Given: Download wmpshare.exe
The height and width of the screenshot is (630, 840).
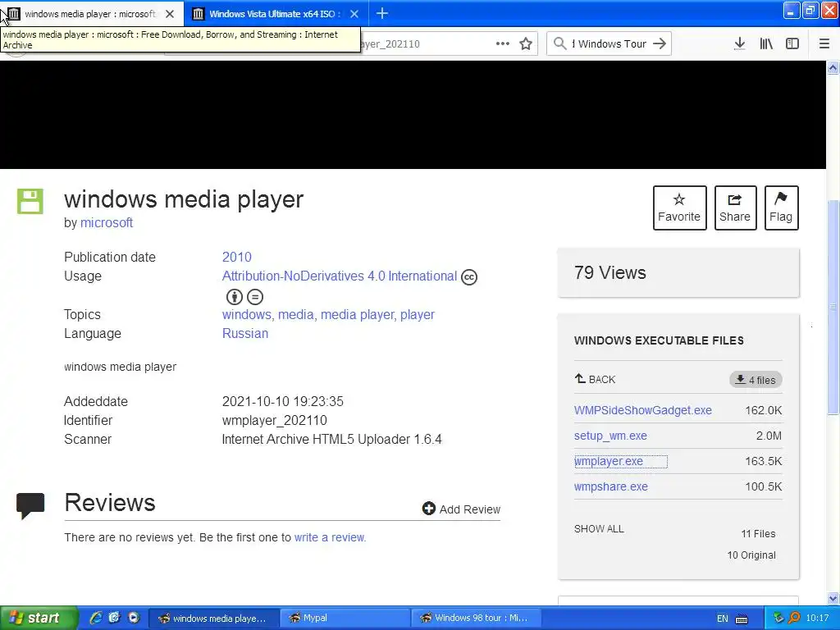Looking at the screenshot, I should 610,487.
